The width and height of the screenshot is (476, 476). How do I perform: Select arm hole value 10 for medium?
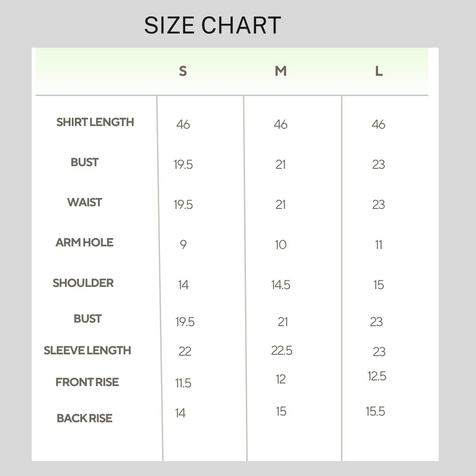click(x=281, y=245)
